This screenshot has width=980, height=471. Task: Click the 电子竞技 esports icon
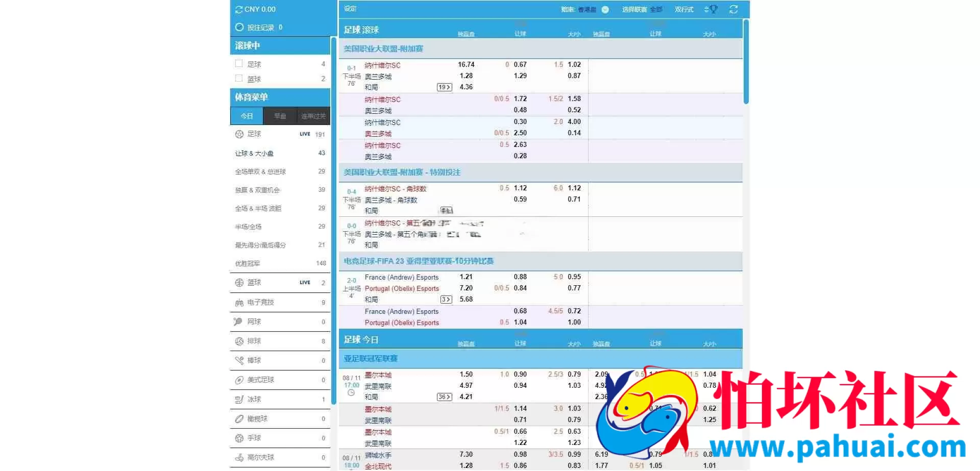click(239, 303)
